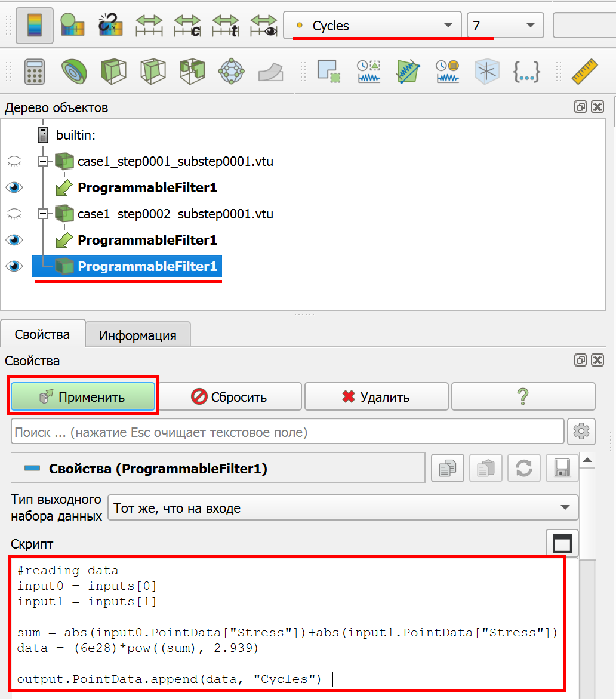
Task: Apply the Clip filter
Action: (x=113, y=71)
